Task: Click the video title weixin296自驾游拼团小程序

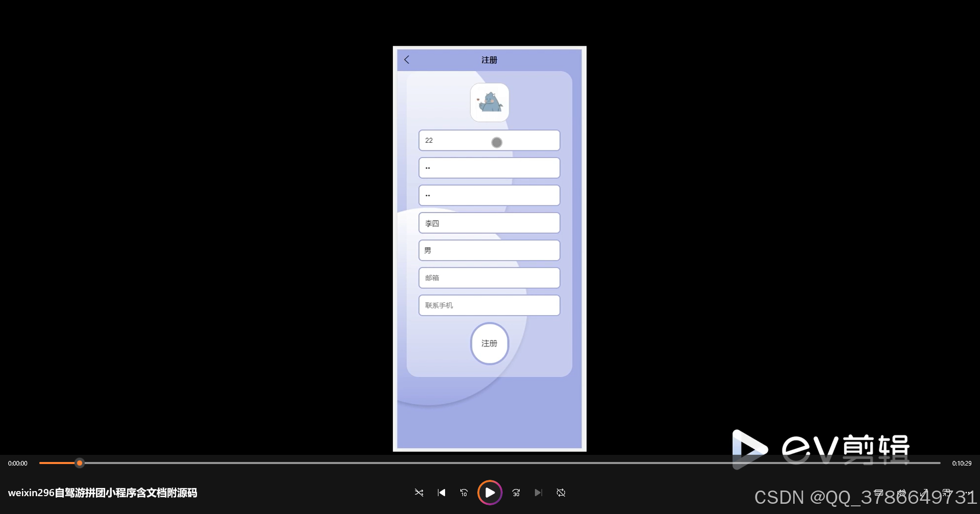Action: click(103, 493)
